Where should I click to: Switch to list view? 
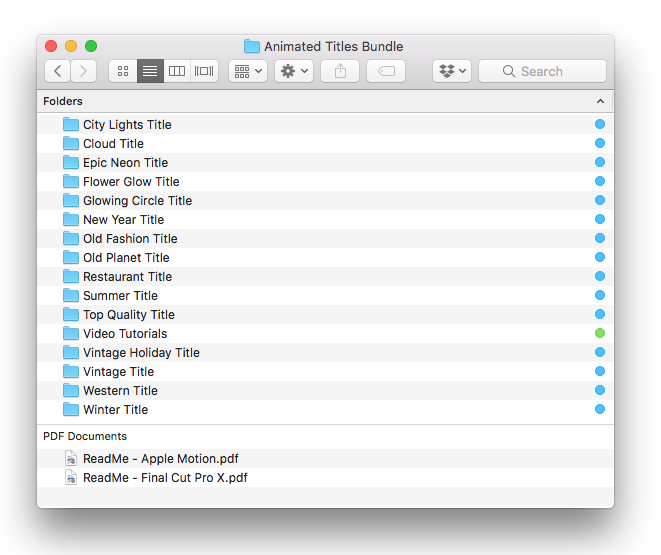[x=150, y=71]
